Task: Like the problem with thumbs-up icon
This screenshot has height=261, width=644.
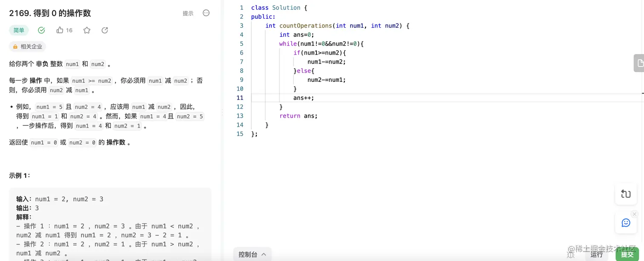Action: [60, 30]
